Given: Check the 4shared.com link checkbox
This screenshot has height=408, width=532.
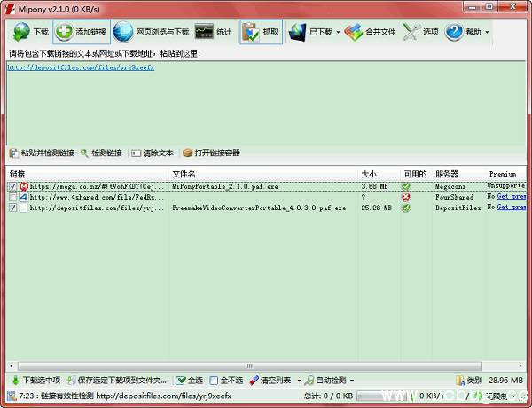Looking at the screenshot, I should click(x=12, y=197).
